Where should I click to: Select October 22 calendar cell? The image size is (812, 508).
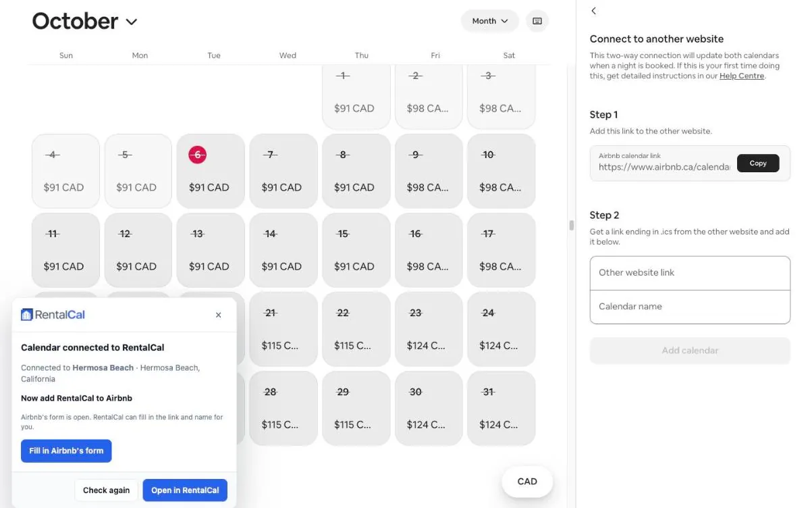[x=356, y=329]
